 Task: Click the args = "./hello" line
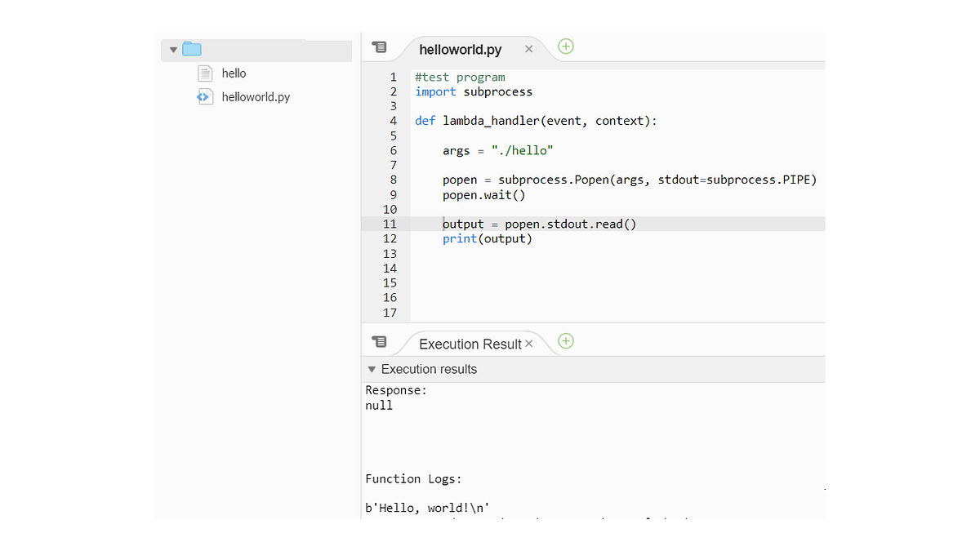click(x=498, y=150)
